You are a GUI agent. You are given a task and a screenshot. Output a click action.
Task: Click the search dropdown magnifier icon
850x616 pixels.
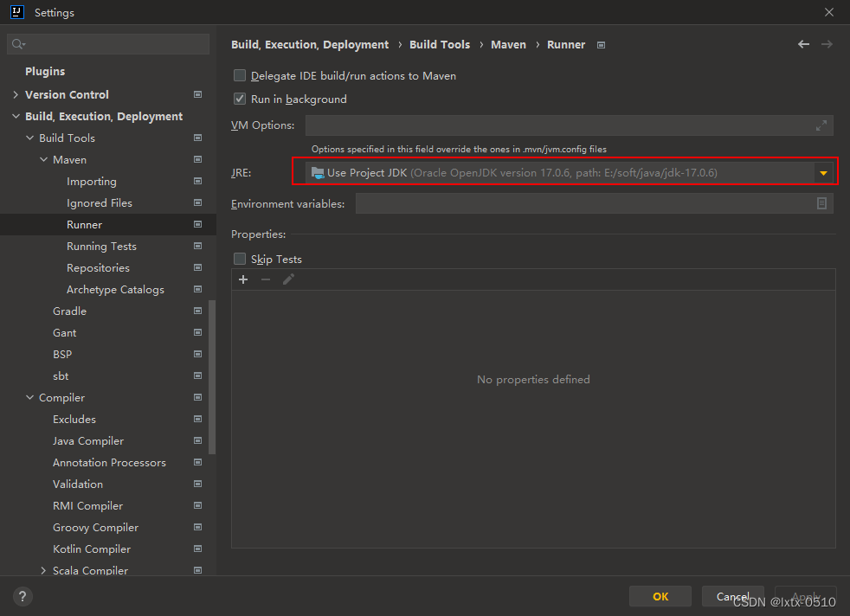click(x=18, y=44)
